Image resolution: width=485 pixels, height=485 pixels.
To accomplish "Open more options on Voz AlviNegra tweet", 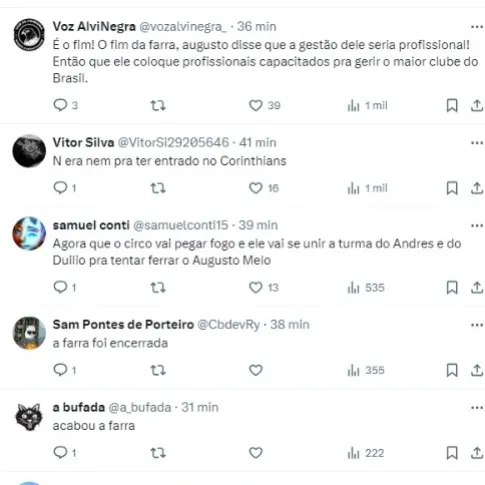I will (x=477, y=27).
